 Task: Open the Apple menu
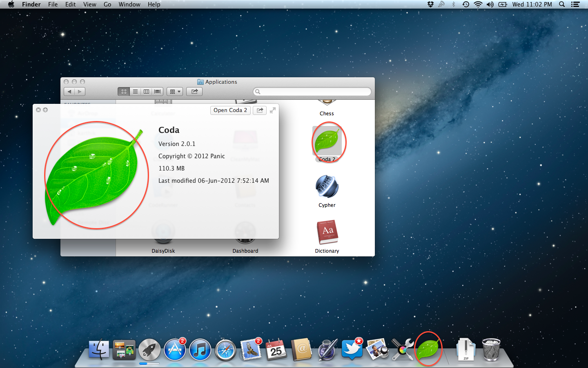[x=11, y=4]
